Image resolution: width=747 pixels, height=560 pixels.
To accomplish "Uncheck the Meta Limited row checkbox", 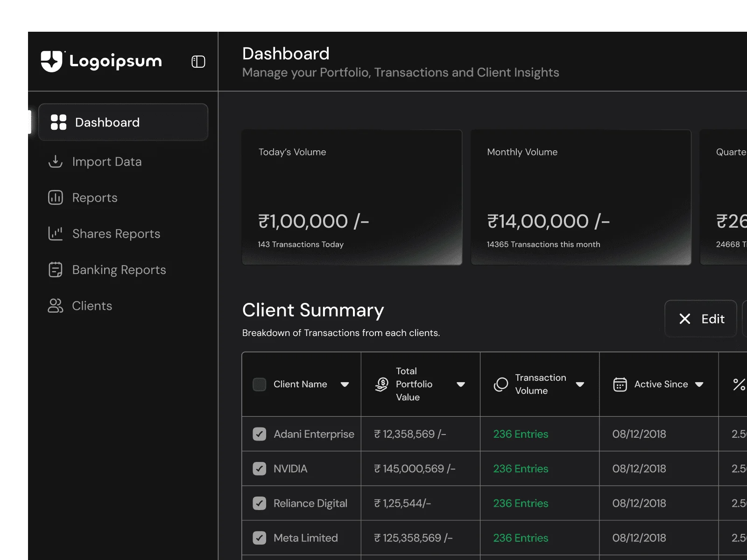I will [260, 538].
